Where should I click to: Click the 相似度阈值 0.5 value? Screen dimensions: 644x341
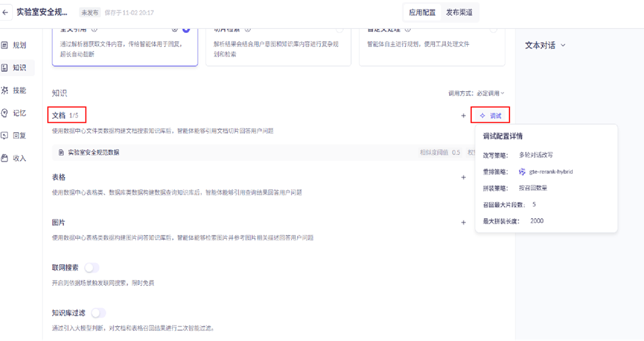(440, 152)
